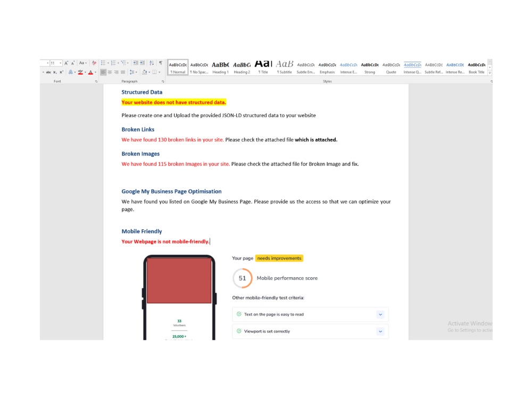Click the Borders icon

click(x=154, y=72)
